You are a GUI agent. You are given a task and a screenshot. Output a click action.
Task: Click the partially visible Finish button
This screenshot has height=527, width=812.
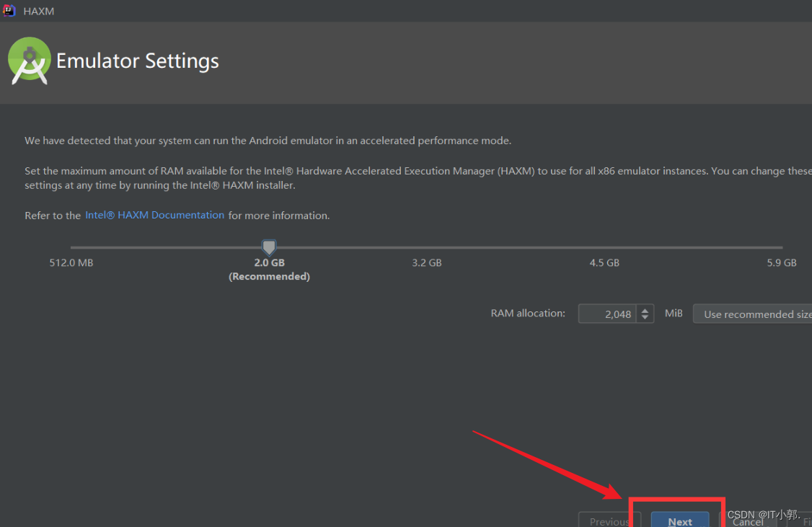800,521
